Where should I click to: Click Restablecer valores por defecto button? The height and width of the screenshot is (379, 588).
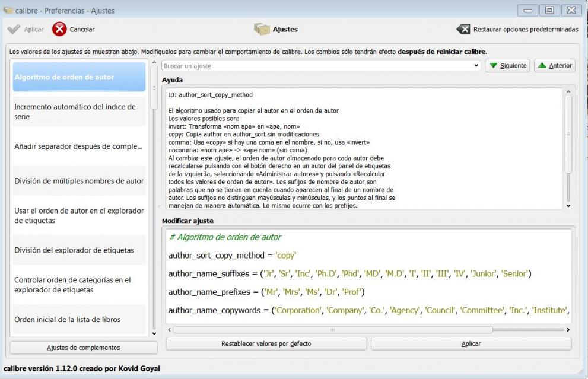pyautogui.click(x=266, y=343)
